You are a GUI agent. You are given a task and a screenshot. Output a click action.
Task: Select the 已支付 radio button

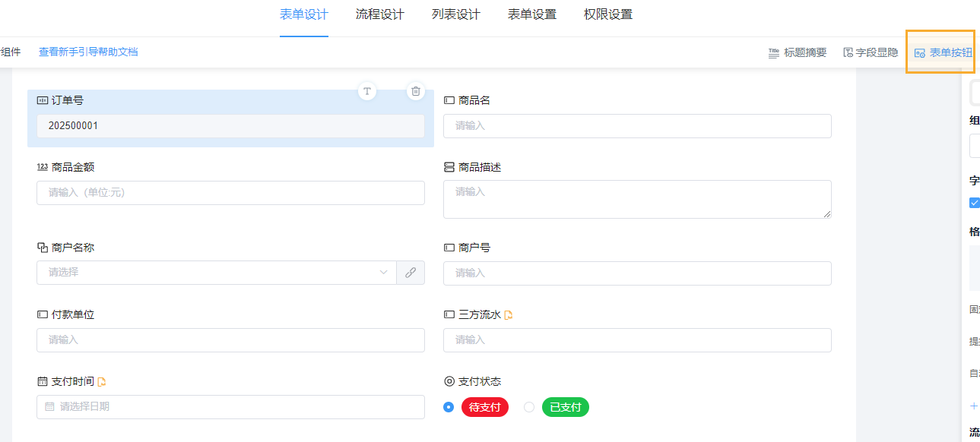529,407
